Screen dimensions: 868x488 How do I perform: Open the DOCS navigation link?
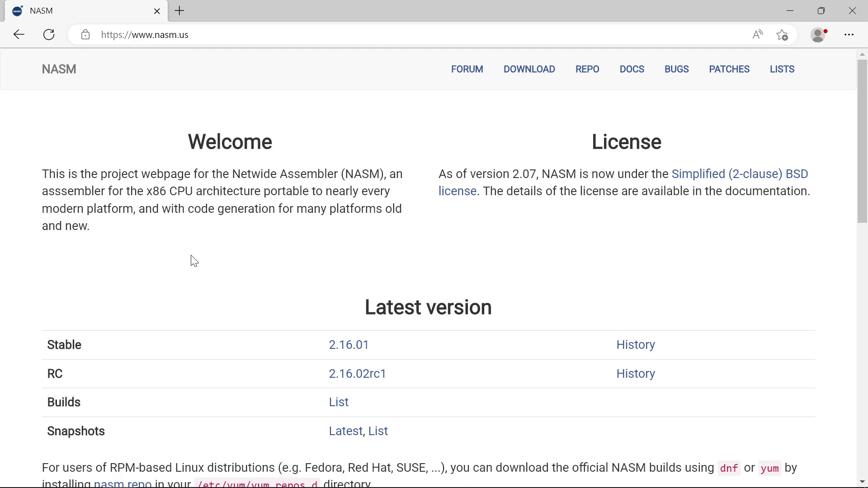[632, 69]
